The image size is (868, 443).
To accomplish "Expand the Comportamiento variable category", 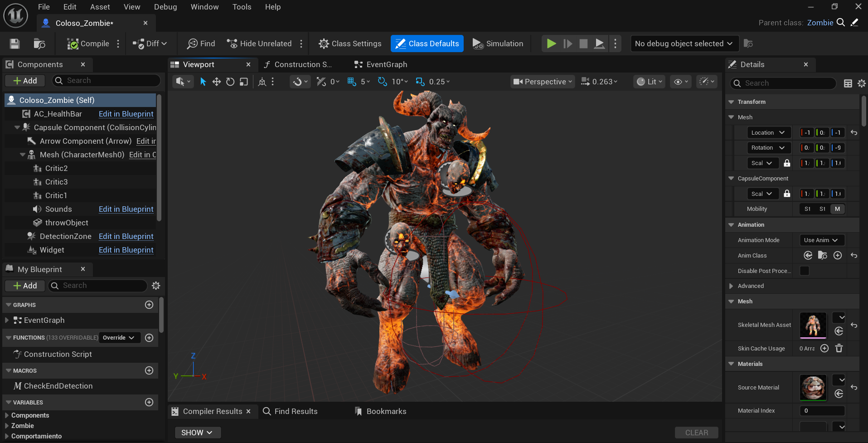I will [x=6, y=436].
